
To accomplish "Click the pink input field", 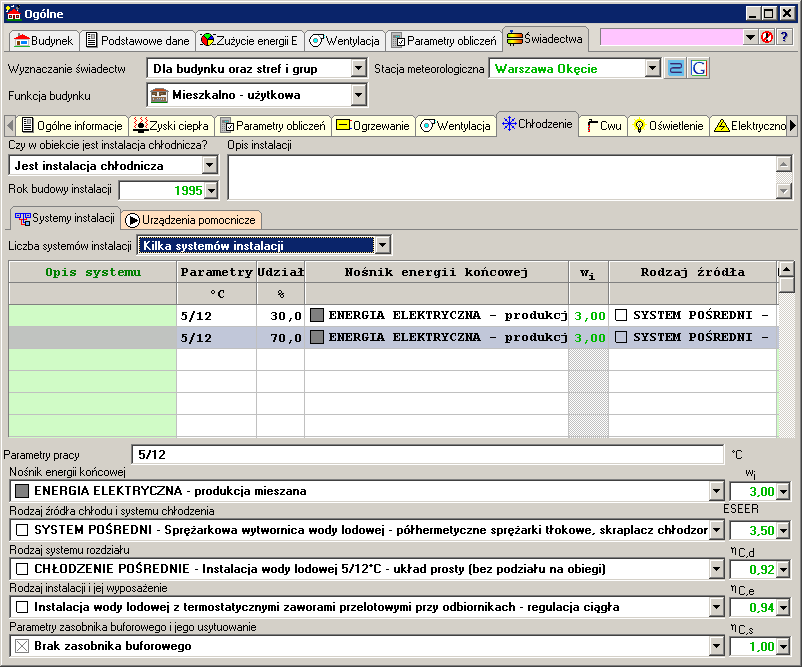I will (671, 37).
